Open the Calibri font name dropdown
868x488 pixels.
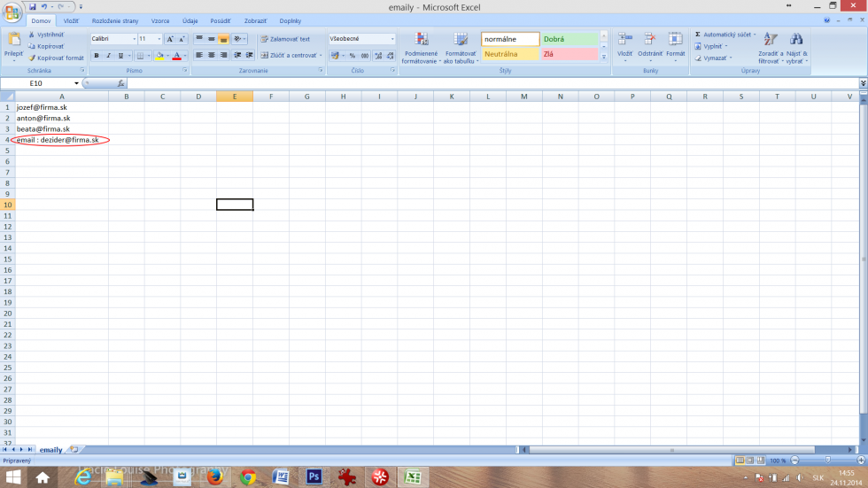click(134, 39)
